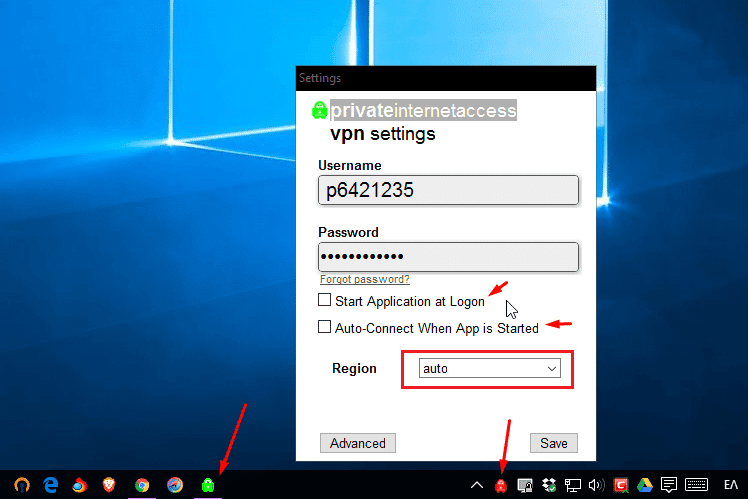Open the volume speaker tray icon
The width and height of the screenshot is (748, 499).
(596, 486)
